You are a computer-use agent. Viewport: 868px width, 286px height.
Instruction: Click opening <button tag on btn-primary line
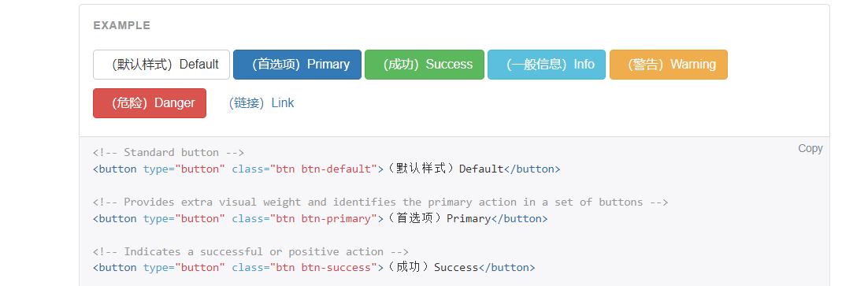point(114,219)
